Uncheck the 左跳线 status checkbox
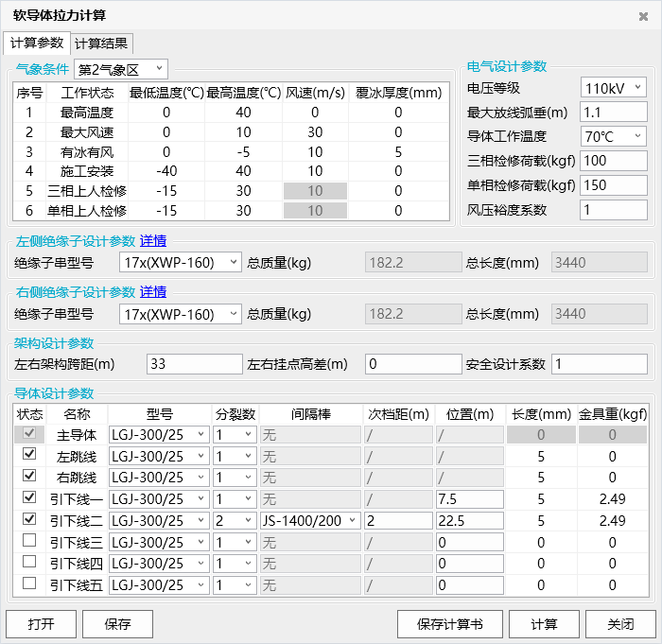The width and height of the screenshot is (662, 644). click(x=29, y=456)
